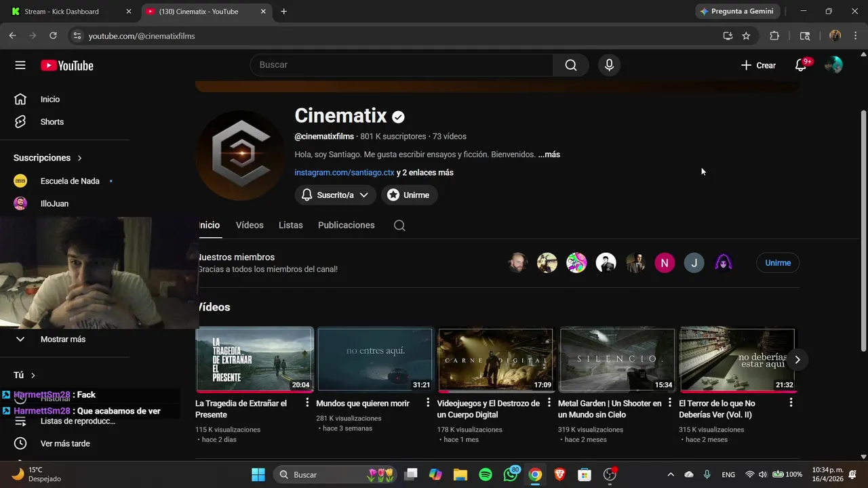Open the member avatar with letter N
This screenshot has height=488, width=868.
point(665,263)
